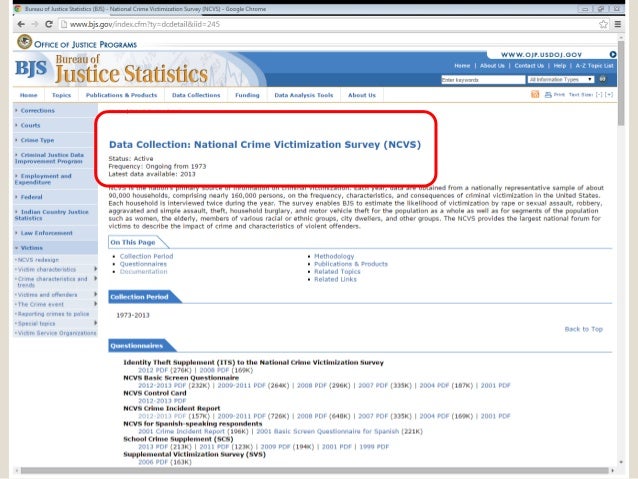Image resolution: width=638 pixels, height=479 pixels.
Task: Expand the Corrections sidebar item
Action: (x=37, y=111)
